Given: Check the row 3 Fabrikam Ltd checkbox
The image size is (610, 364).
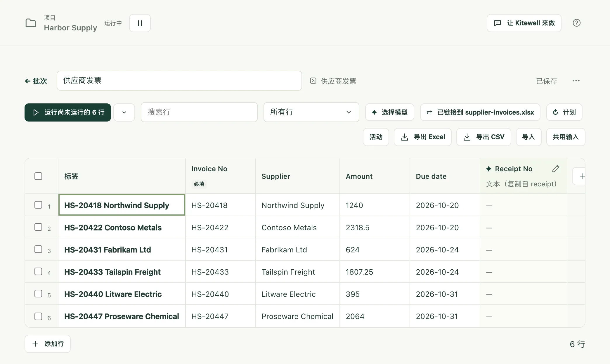Looking at the screenshot, I should (x=38, y=249).
